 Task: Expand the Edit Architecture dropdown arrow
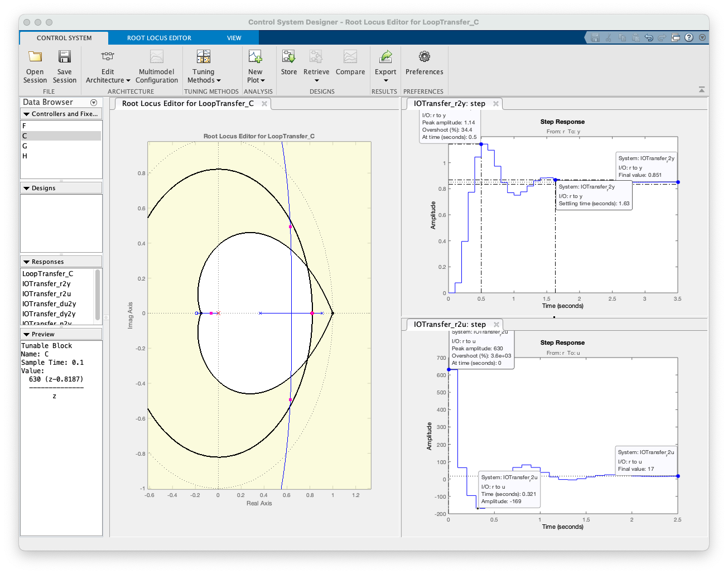pos(128,80)
